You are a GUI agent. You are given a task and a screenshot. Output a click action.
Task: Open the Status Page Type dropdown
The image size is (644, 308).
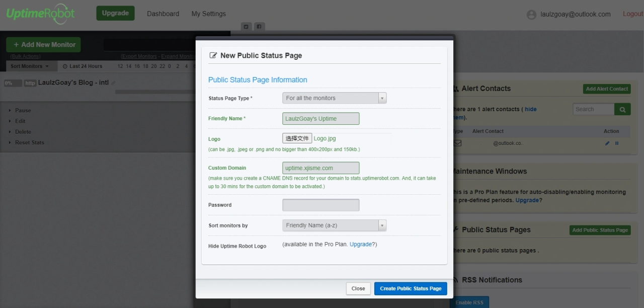click(x=334, y=98)
